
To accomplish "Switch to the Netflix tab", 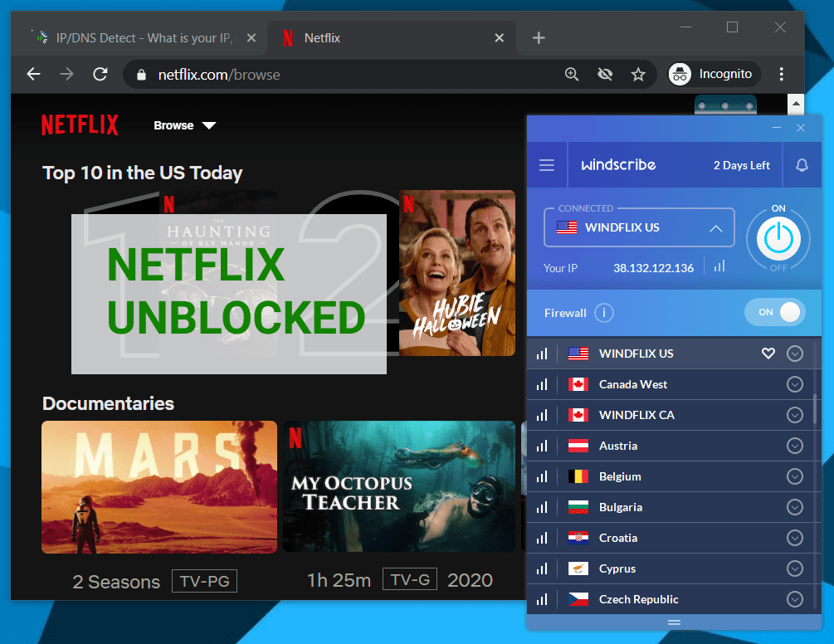I will click(391, 37).
